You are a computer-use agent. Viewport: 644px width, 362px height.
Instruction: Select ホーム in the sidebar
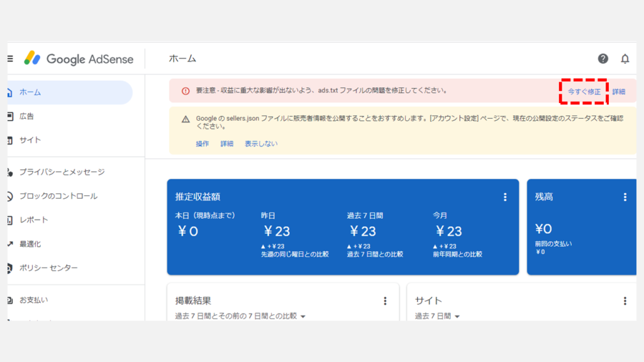point(30,92)
